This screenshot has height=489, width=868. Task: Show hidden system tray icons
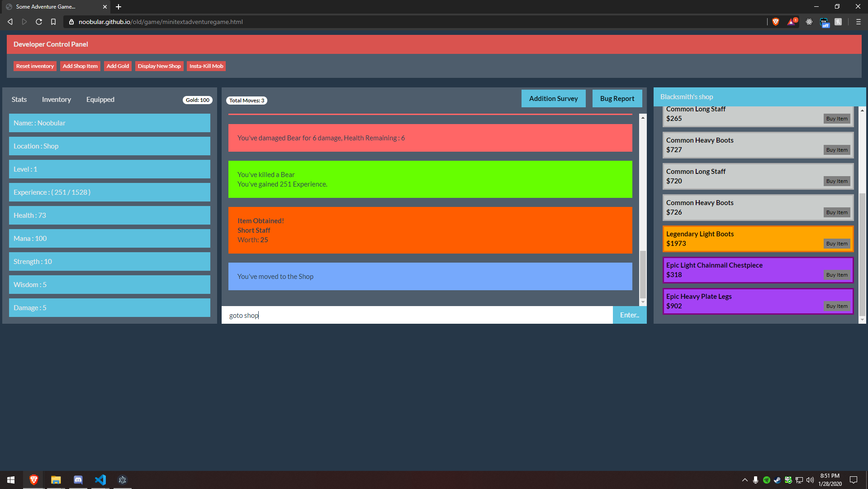click(745, 480)
